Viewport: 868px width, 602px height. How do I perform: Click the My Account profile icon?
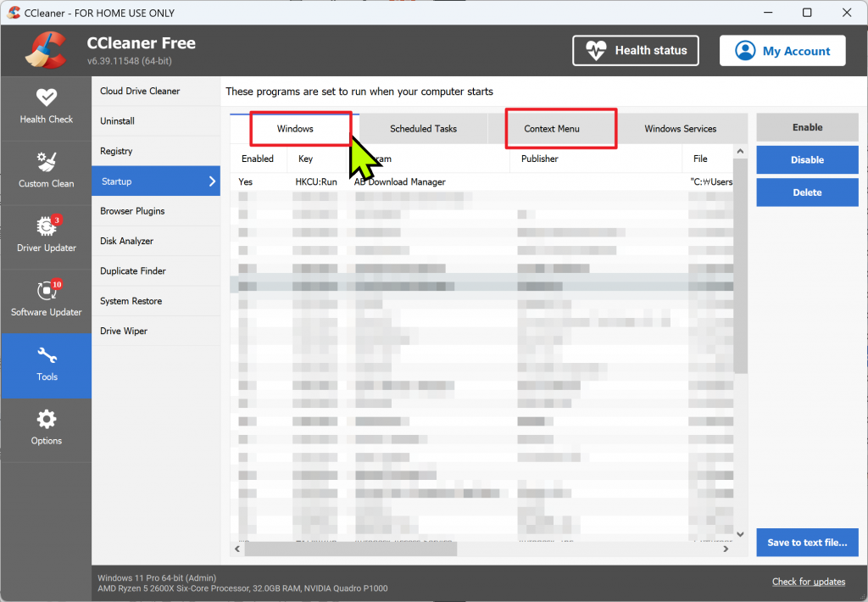[x=745, y=51]
